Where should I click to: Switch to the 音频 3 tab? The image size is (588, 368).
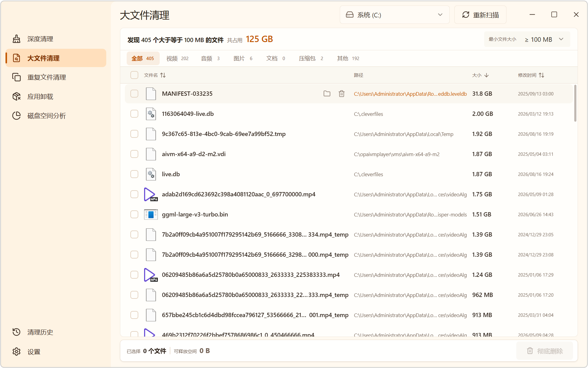pos(210,58)
